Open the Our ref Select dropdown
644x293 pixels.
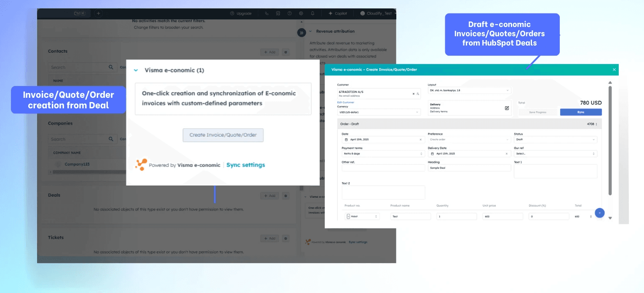556,154
